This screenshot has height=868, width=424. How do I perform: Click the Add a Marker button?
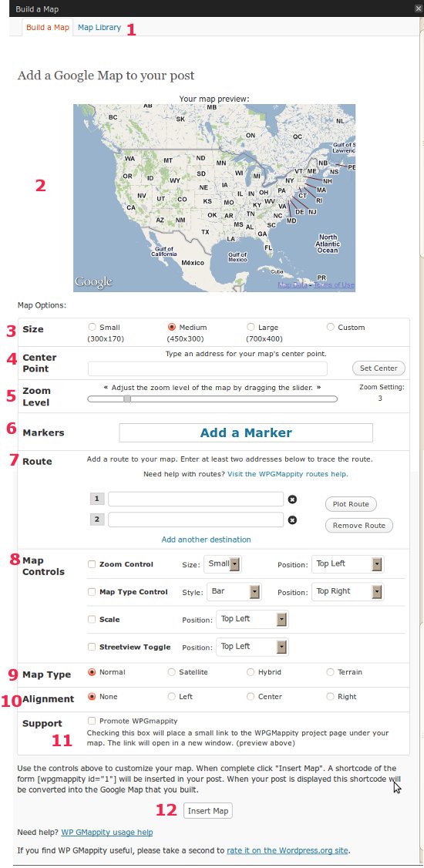[x=246, y=432]
